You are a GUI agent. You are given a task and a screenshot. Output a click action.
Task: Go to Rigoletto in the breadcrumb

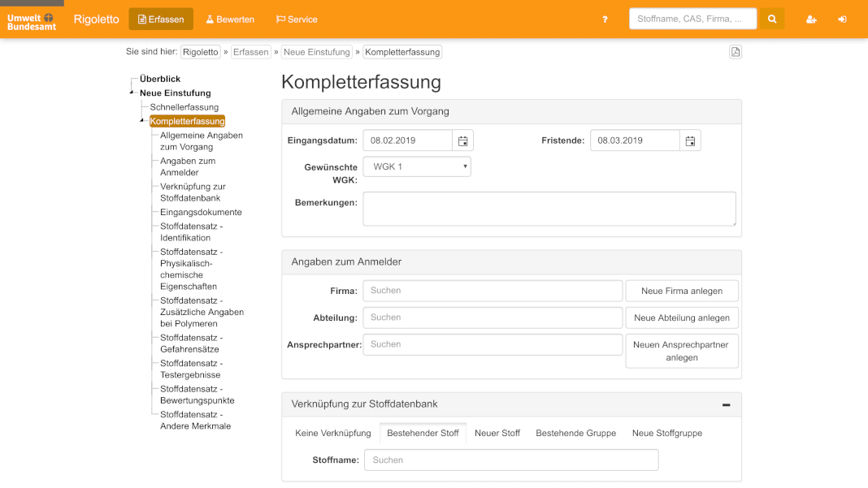pos(201,52)
